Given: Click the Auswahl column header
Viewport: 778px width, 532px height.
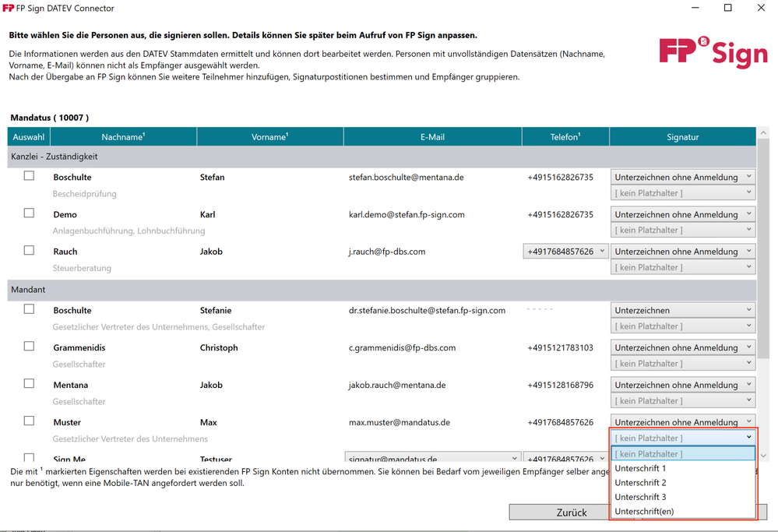Looking at the screenshot, I should coord(29,137).
